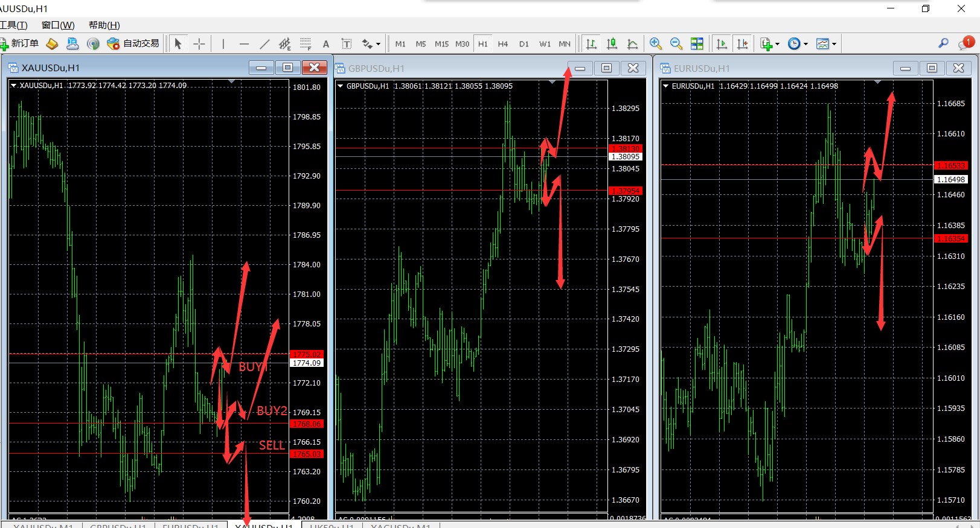The height and width of the screenshot is (528, 980).
Task: Select the trendline drawing tool
Action: (x=264, y=43)
